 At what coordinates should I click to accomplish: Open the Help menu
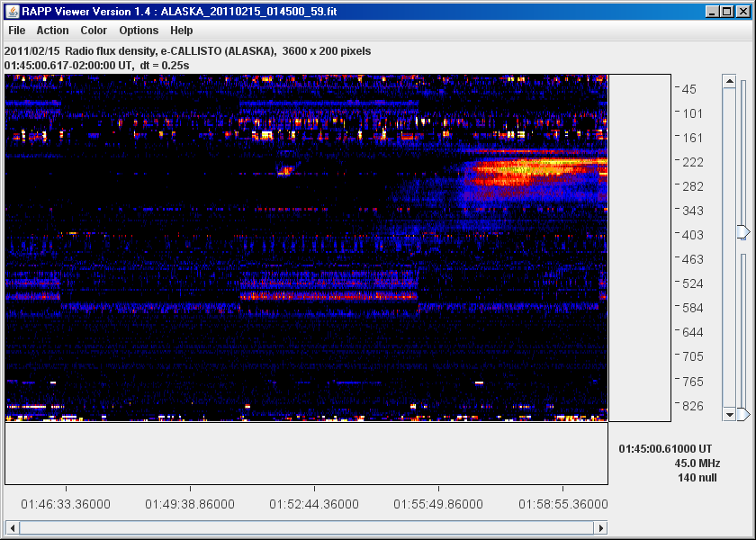click(181, 31)
